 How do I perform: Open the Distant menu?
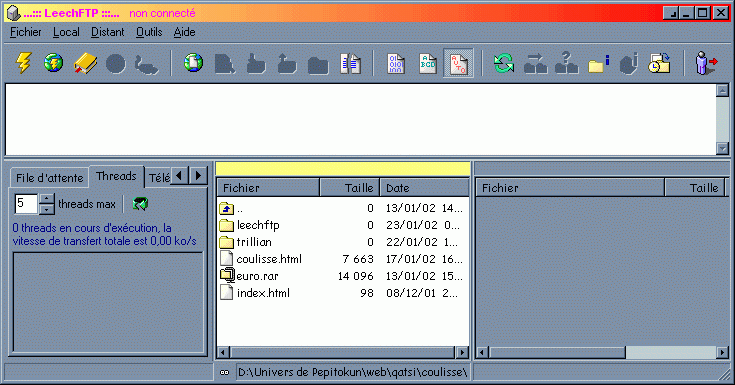pos(107,32)
